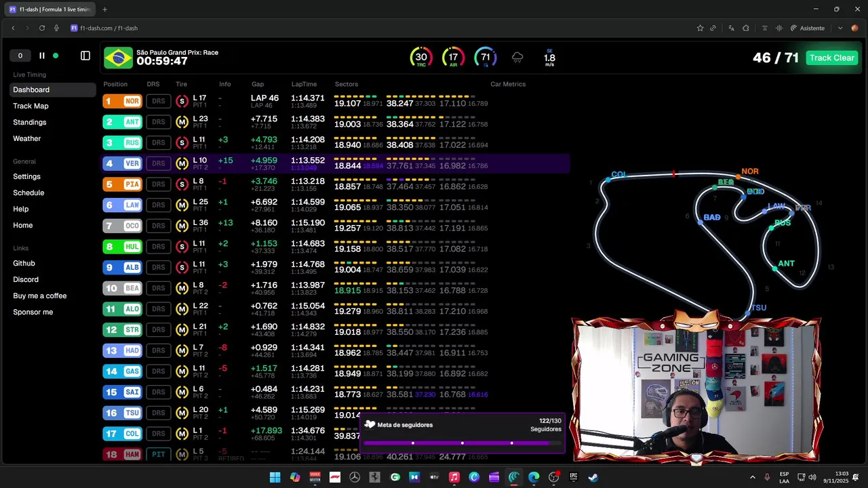The width and height of the screenshot is (868, 488).
Task: Open the Track Map page
Action: click(31, 106)
